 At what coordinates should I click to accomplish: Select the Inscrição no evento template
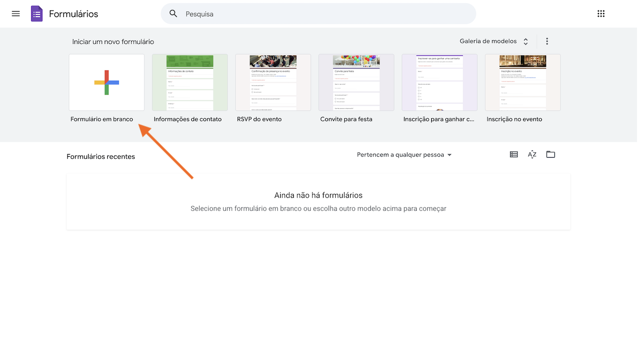point(522,82)
